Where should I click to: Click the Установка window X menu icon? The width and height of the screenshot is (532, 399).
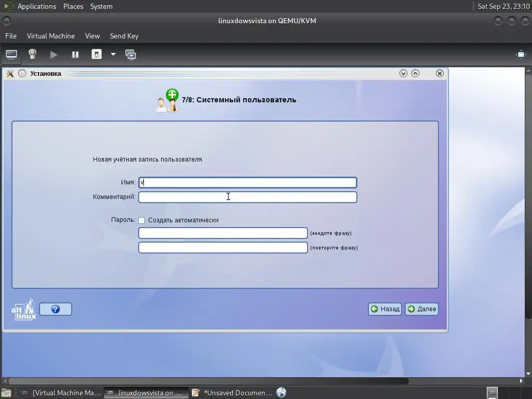click(10, 74)
